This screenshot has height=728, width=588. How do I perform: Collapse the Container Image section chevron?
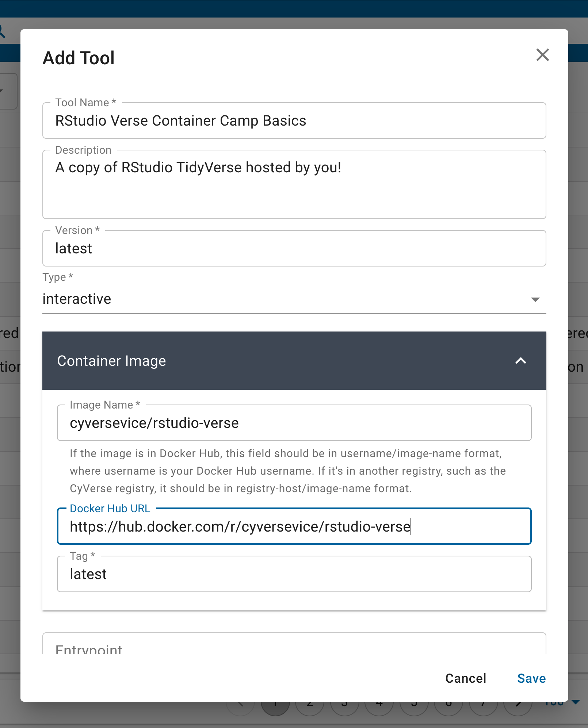(520, 361)
